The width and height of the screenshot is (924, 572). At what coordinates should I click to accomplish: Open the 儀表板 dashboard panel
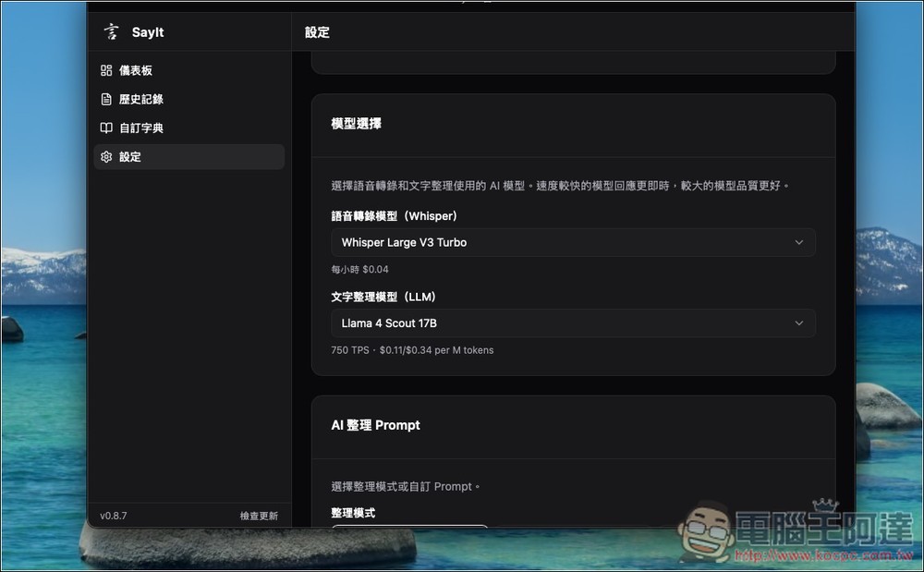click(x=135, y=69)
